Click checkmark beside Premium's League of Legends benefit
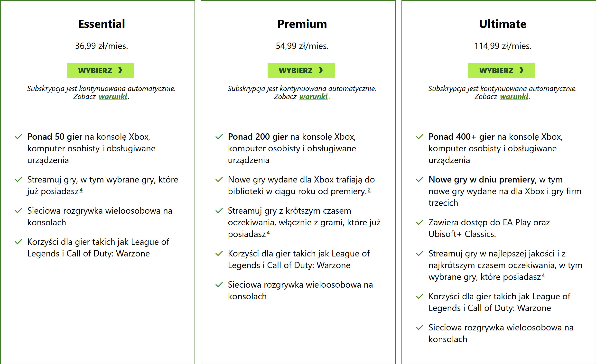The image size is (596, 364). click(x=219, y=254)
